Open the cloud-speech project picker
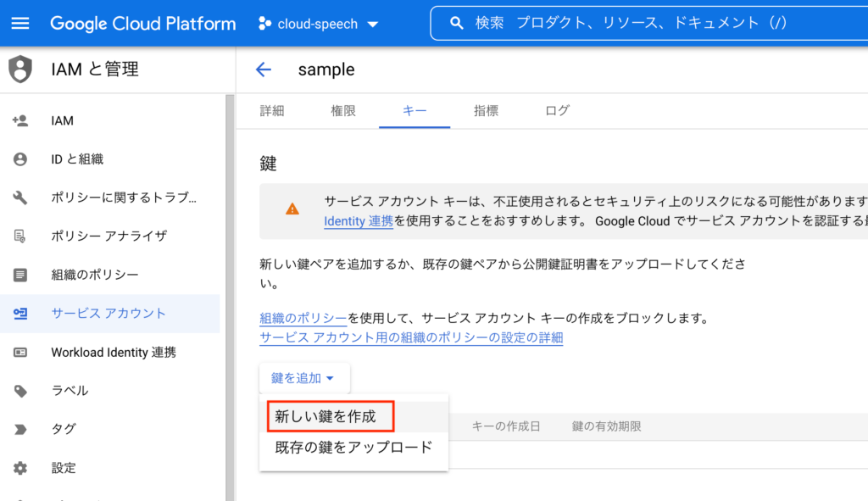The height and width of the screenshot is (501, 868). 318,24
